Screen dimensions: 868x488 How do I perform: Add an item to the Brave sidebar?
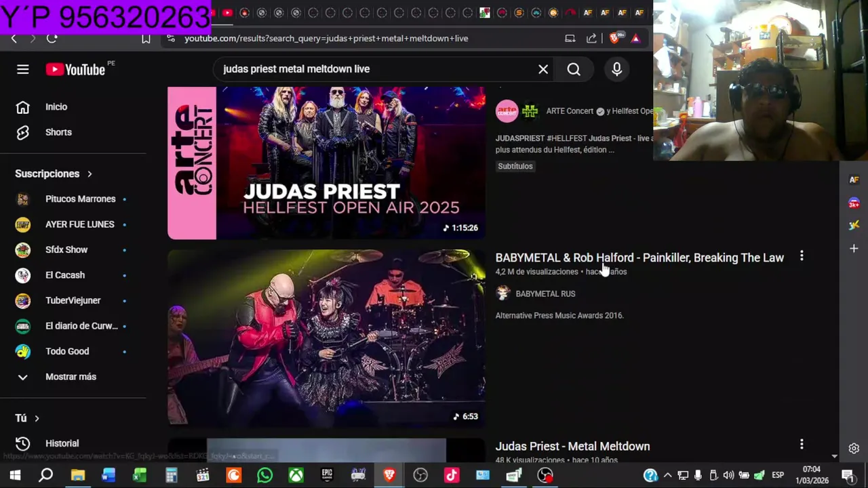point(854,249)
